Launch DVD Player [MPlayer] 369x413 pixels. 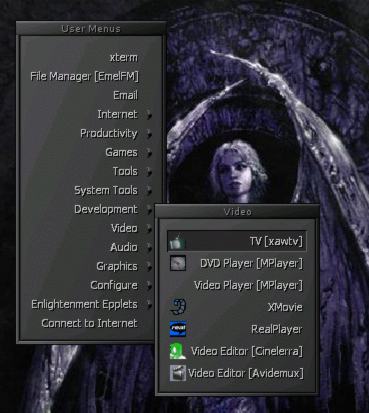(x=251, y=263)
